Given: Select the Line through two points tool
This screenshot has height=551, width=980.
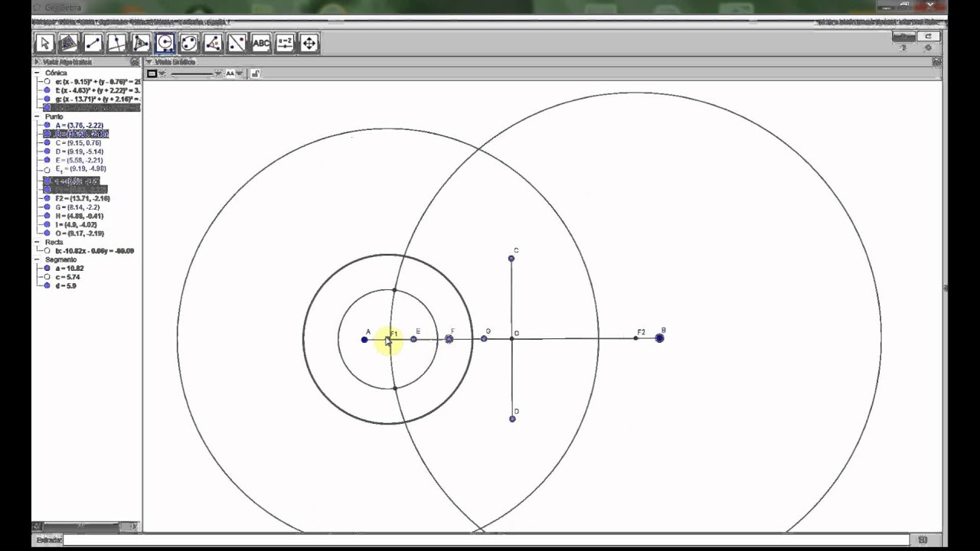Looking at the screenshot, I should coord(93,43).
